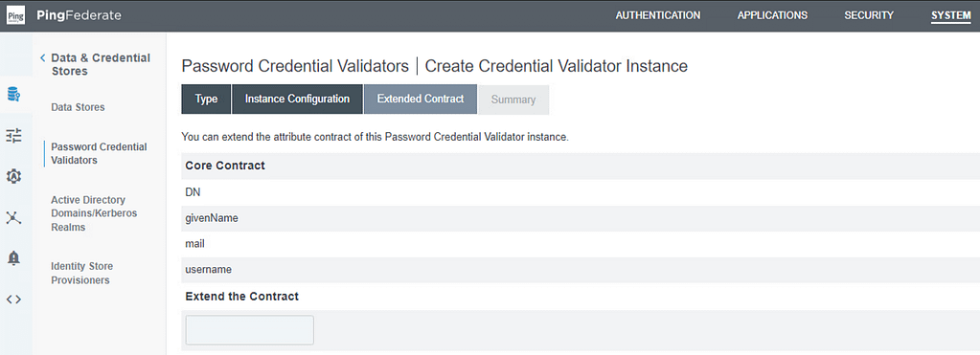
Task: Go to the Summary tab
Action: point(513,100)
